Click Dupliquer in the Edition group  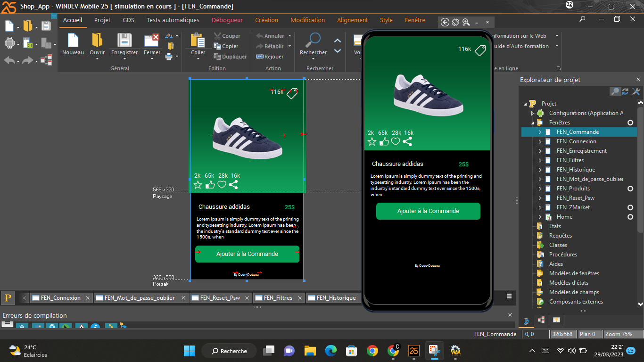coord(230,57)
